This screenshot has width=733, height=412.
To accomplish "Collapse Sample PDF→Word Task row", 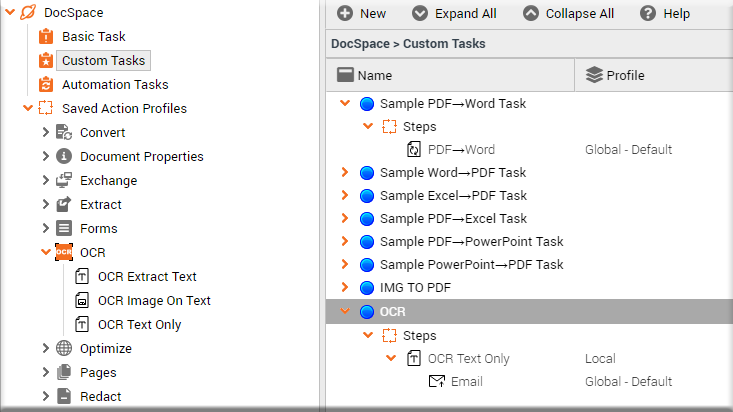I will point(345,103).
